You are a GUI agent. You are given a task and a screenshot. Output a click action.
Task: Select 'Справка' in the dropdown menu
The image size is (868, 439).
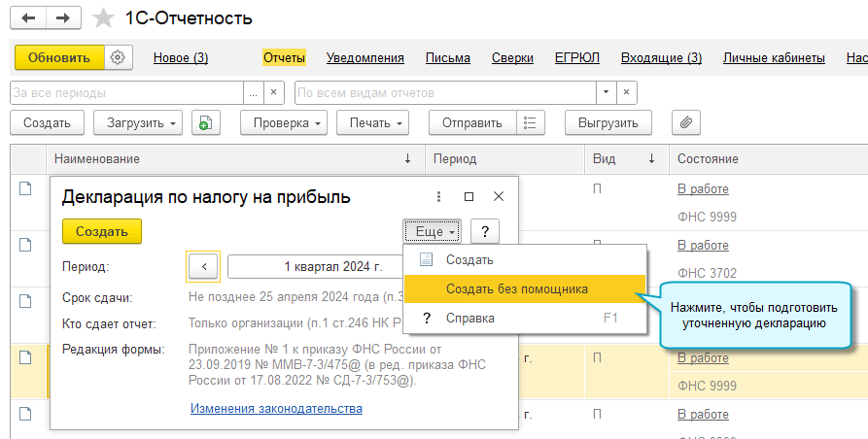(x=469, y=318)
